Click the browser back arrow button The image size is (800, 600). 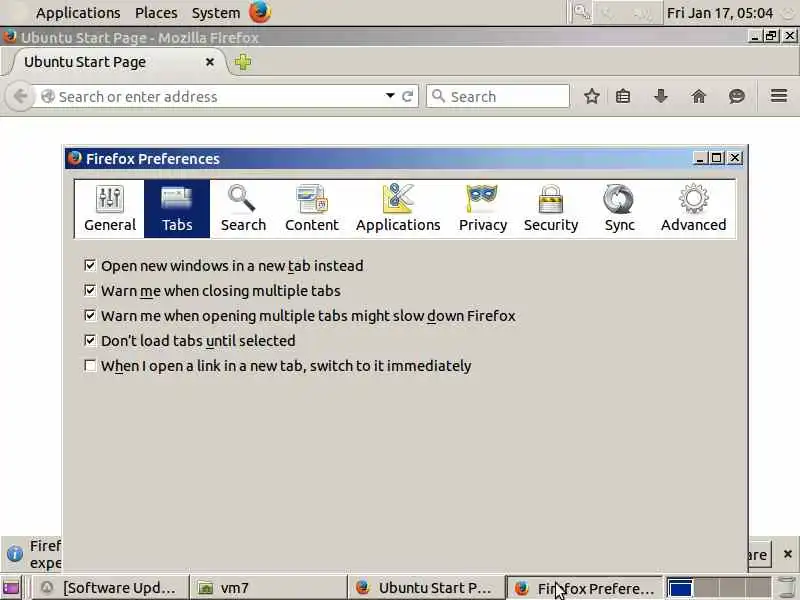click(20, 96)
